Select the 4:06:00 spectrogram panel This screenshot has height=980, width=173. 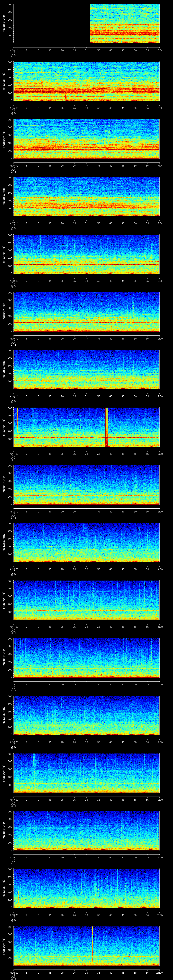tap(86, 139)
